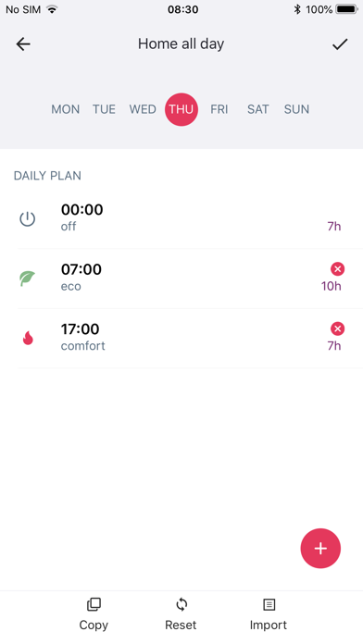Choose the highlighted THU day
Image resolution: width=363 pixels, height=644 pixels.
click(x=181, y=109)
